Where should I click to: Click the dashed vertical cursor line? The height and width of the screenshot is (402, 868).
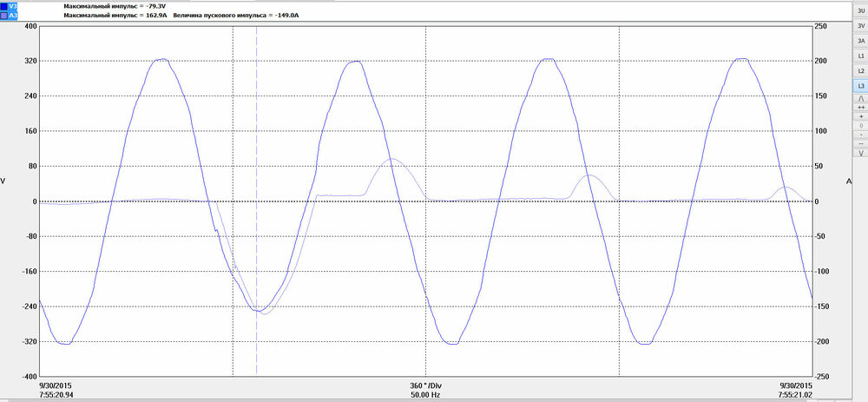click(x=256, y=201)
